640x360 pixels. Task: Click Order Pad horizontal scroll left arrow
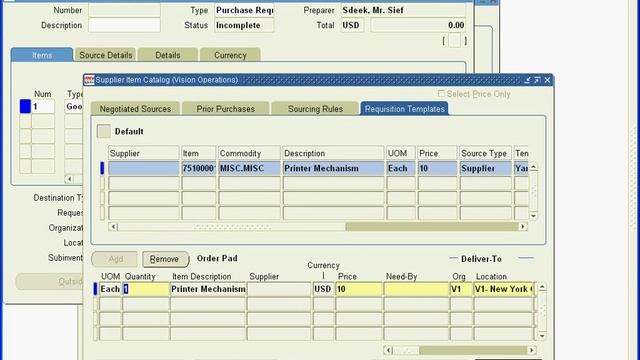pyautogui.click(x=388, y=350)
